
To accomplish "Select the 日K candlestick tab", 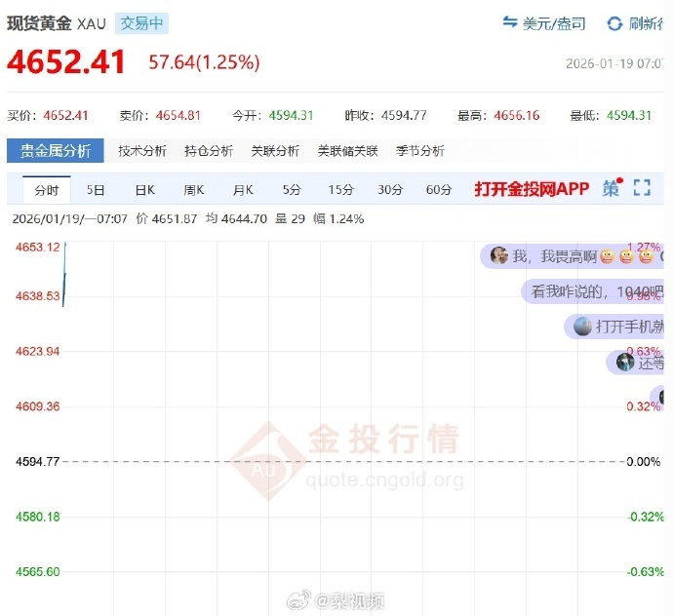I will (x=144, y=189).
